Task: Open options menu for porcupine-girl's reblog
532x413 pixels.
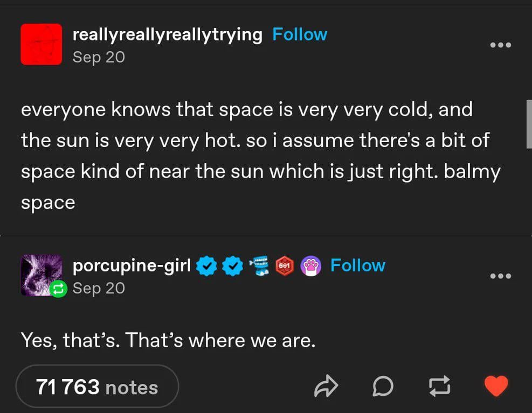Action: click(x=500, y=276)
